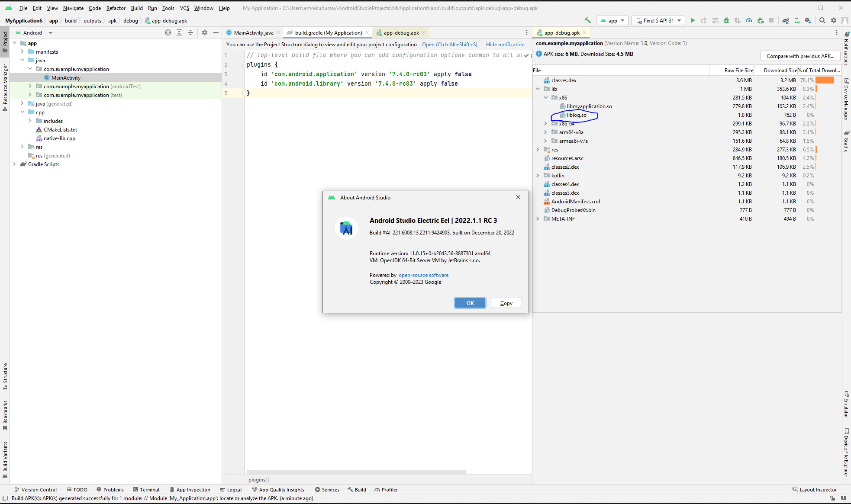Open the SDK Manager toolbar icon

point(808,20)
